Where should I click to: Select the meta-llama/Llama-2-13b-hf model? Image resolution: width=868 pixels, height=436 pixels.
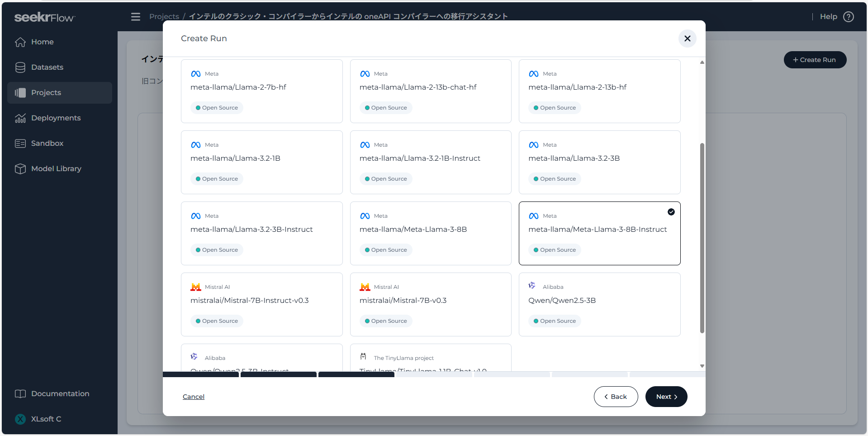click(599, 91)
